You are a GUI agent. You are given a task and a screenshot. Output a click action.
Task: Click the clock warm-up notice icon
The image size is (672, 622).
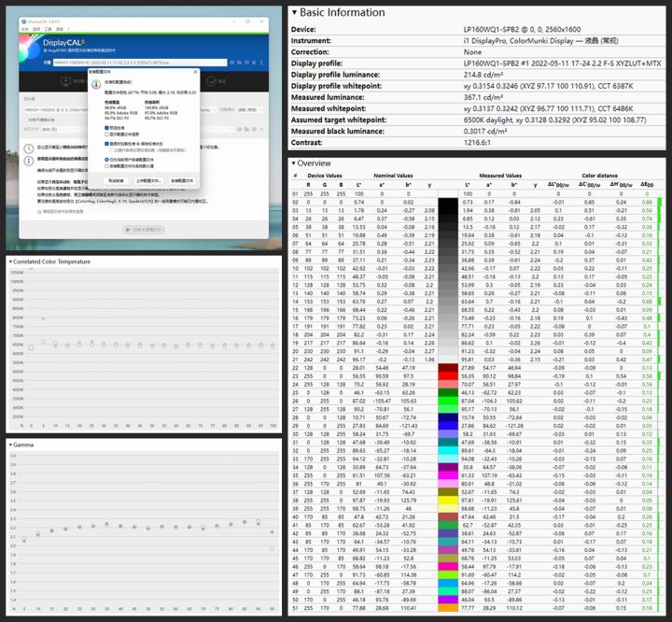29,148
